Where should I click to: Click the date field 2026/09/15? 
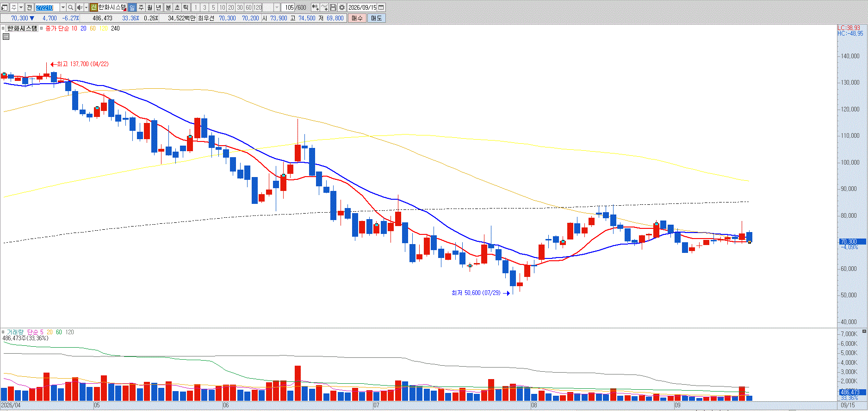point(361,7)
